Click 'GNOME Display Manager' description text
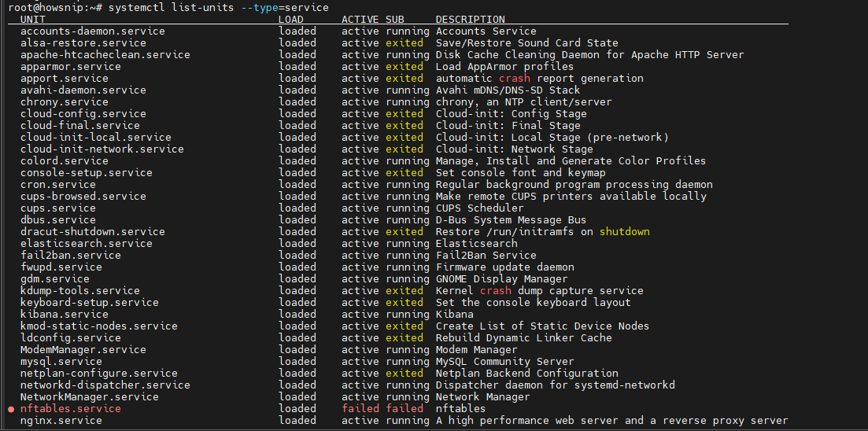 [501, 279]
